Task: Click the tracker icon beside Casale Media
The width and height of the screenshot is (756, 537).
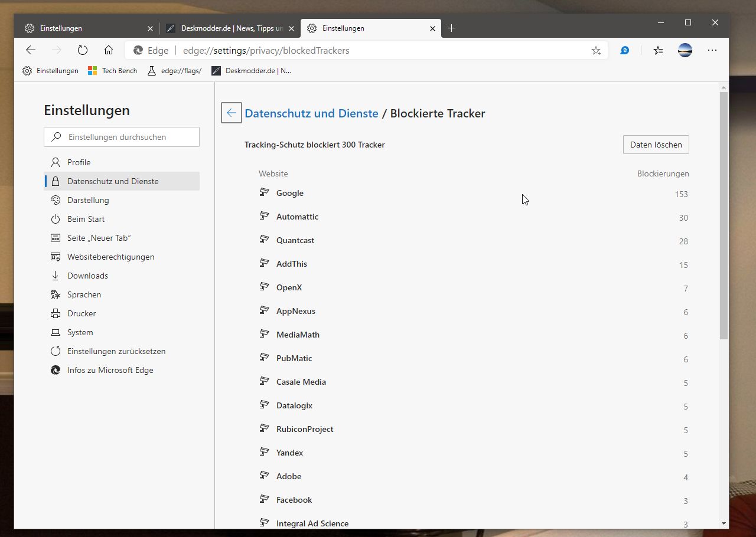Action: [265, 381]
